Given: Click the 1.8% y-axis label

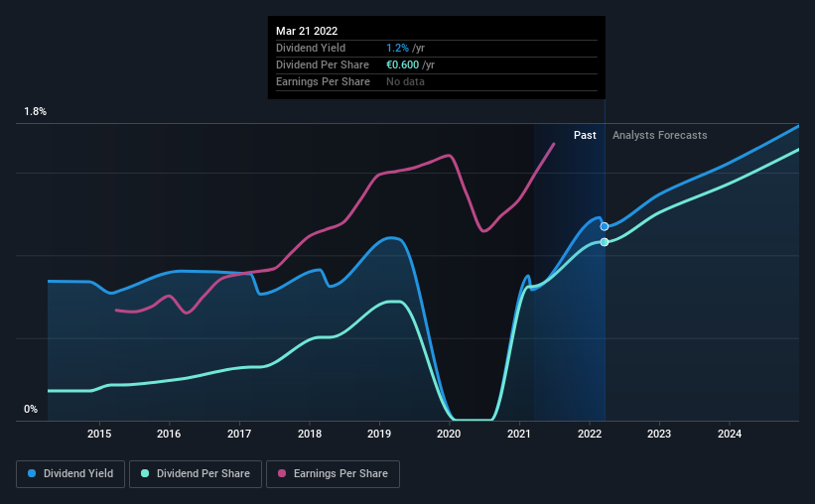Looking at the screenshot, I should coord(36,112).
